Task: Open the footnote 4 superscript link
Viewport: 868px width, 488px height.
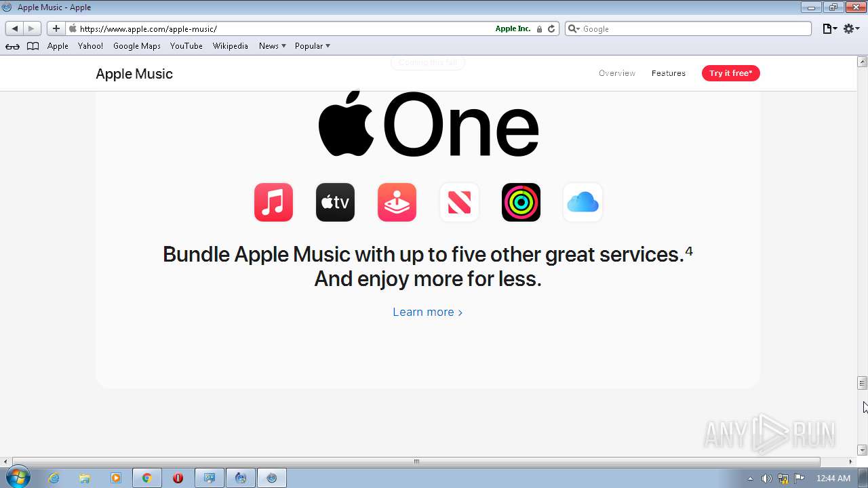Action: coord(689,251)
